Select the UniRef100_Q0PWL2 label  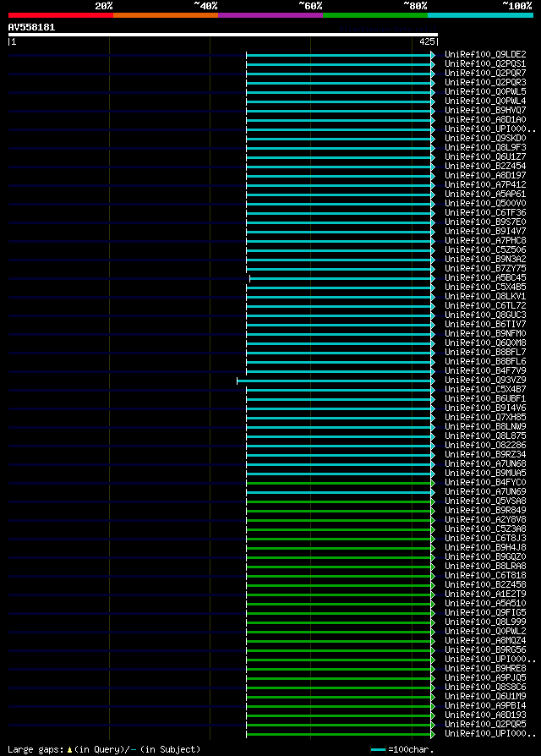coord(485,631)
